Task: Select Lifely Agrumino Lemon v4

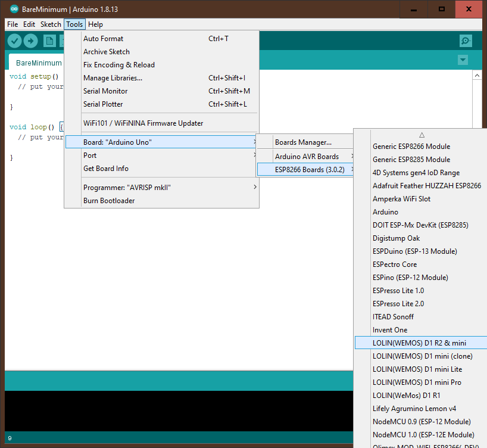Action: tap(421, 408)
